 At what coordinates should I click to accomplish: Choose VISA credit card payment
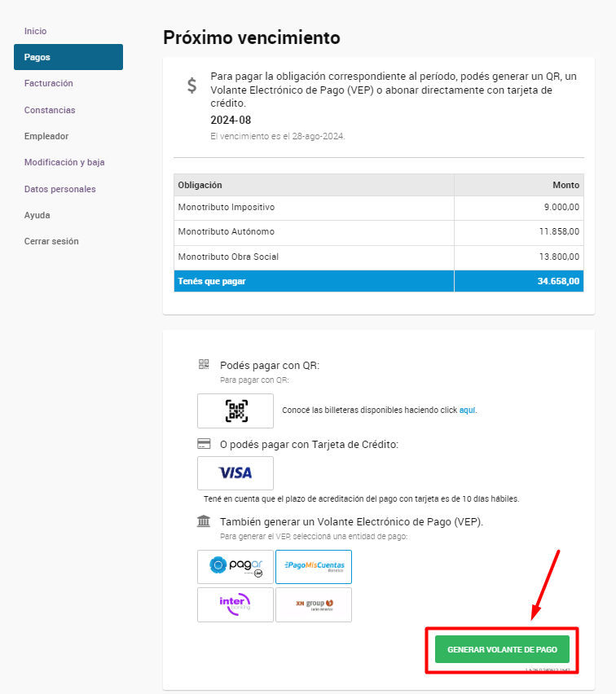(235, 473)
